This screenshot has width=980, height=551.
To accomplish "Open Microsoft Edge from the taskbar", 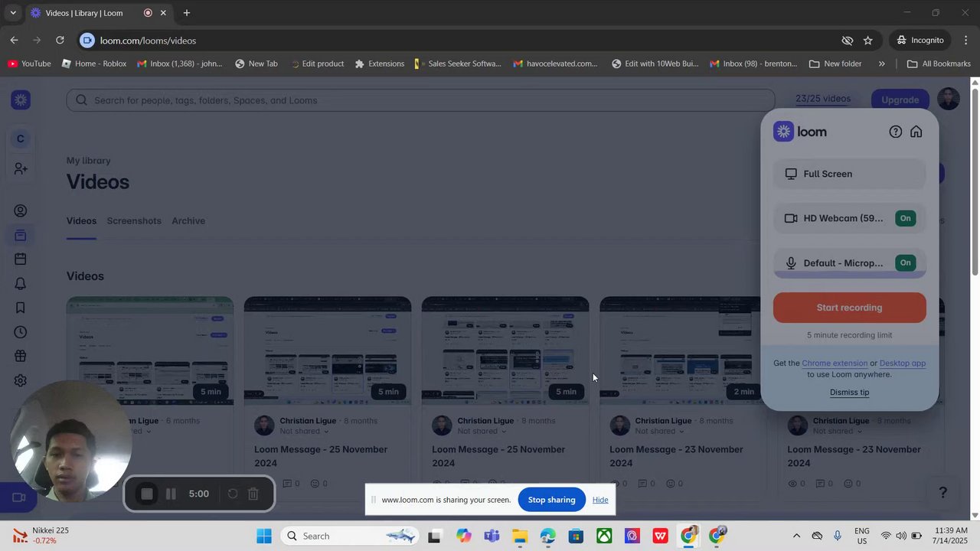I will pyautogui.click(x=548, y=536).
